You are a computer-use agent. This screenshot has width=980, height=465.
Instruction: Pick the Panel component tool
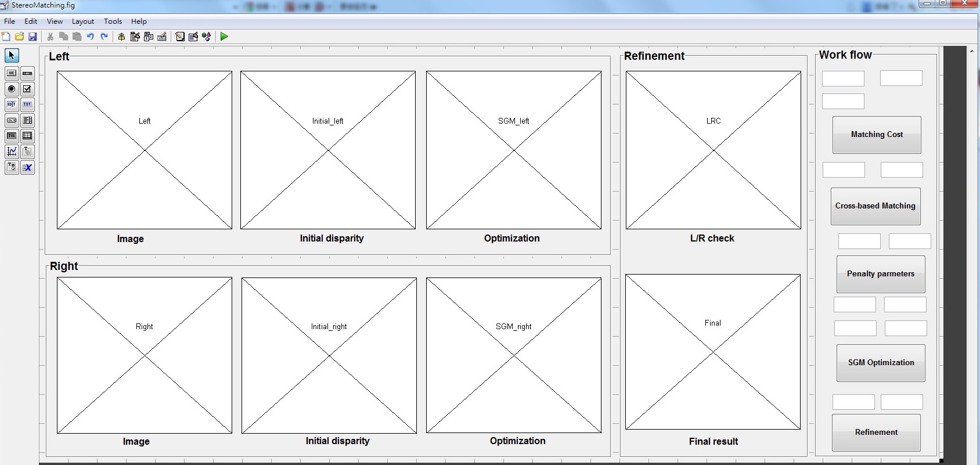27,152
